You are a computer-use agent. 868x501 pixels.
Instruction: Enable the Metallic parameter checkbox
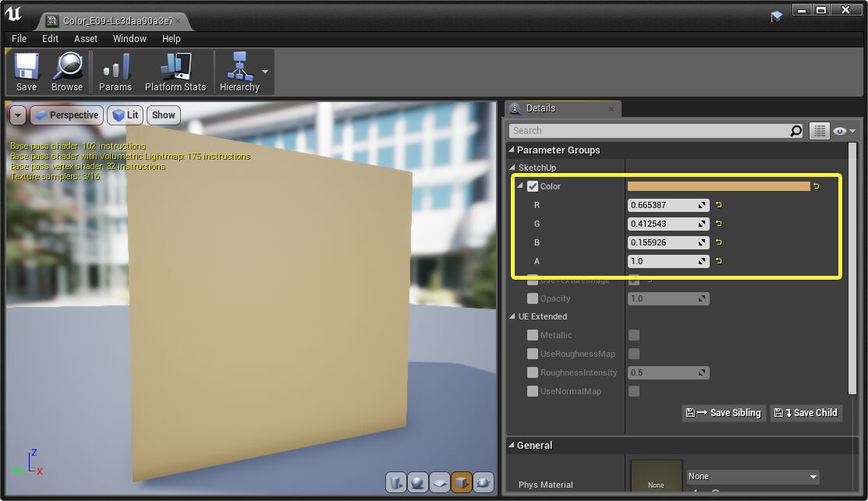(x=533, y=335)
